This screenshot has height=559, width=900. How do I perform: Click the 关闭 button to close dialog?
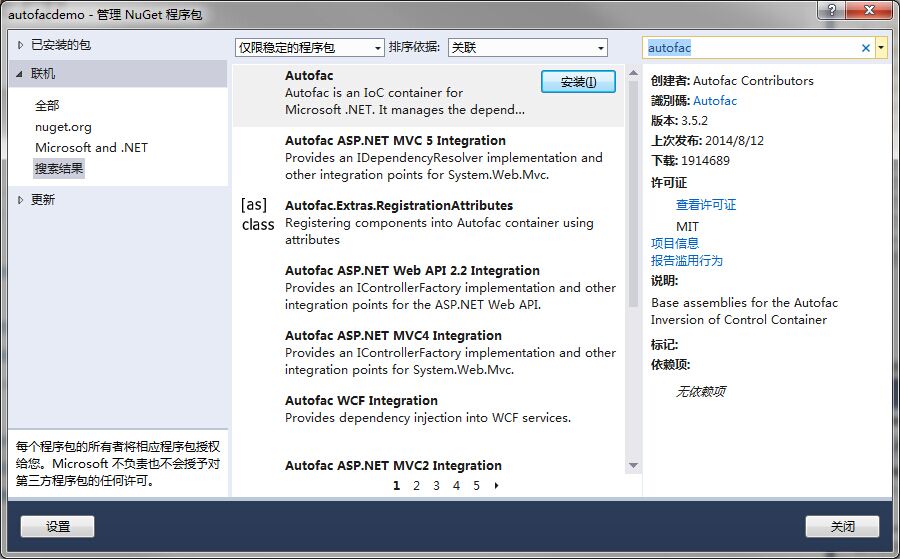click(842, 526)
